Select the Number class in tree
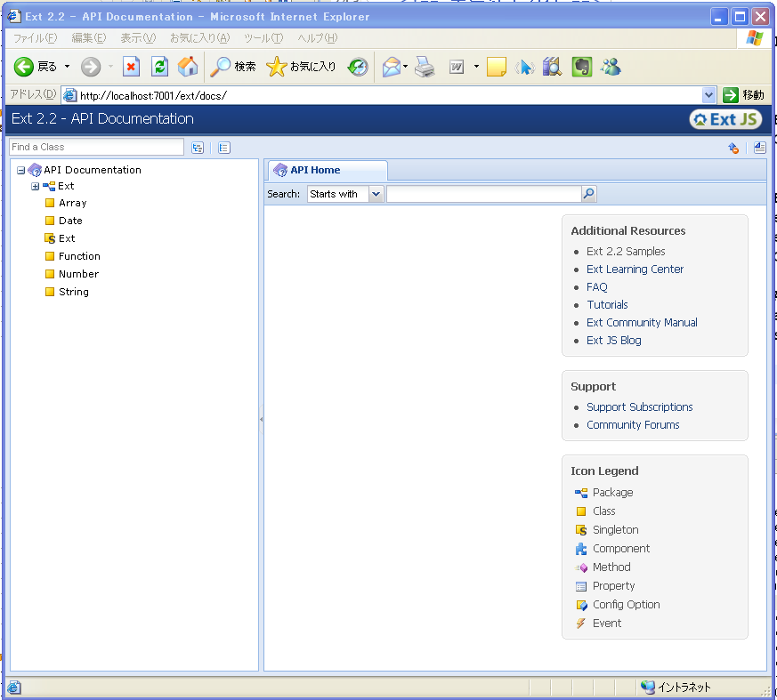777x700 pixels. pyautogui.click(x=78, y=274)
